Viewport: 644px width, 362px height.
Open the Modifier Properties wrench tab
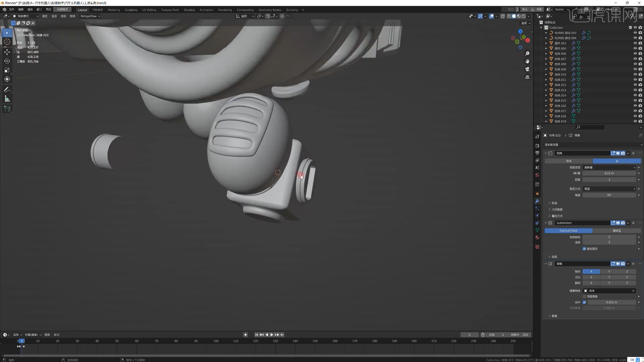[x=537, y=201]
